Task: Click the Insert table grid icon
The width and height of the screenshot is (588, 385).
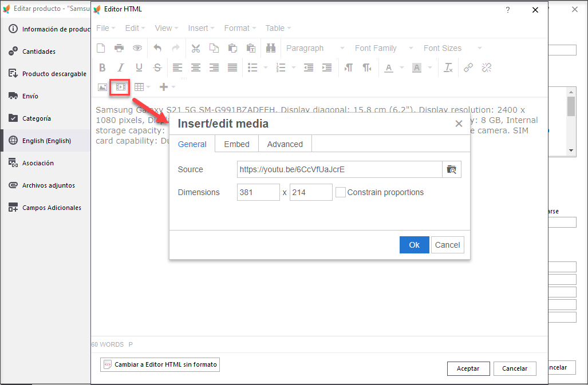Action: click(x=139, y=87)
